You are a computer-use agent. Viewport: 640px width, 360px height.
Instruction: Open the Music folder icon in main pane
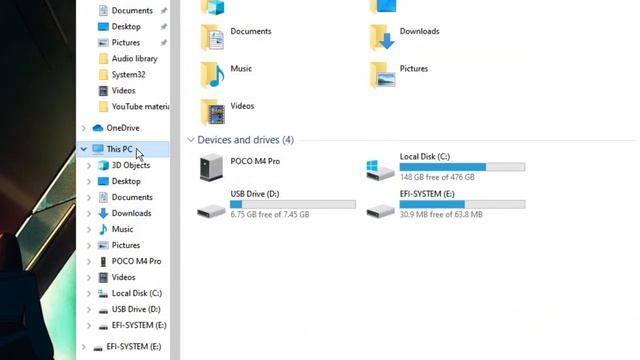[212, 75]
